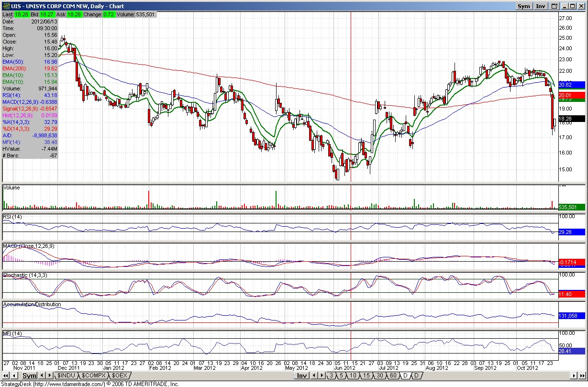Click the MFI (14) panel title
588x387 pixels.
pos(12,333)
